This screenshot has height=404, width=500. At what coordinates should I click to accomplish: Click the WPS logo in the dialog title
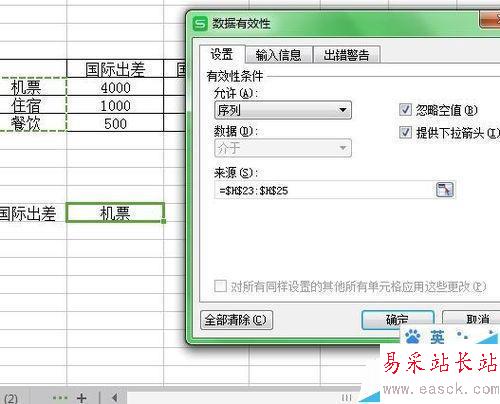coord(200,24)
